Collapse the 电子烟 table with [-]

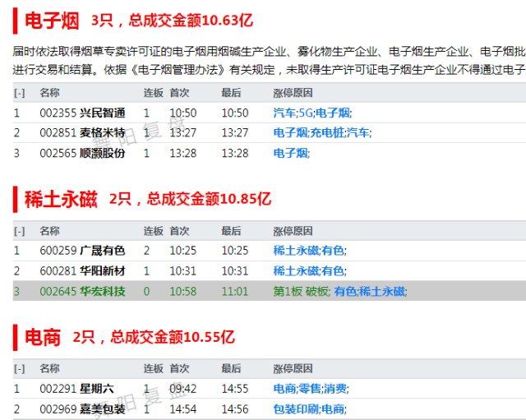click(x=19, y=93)
